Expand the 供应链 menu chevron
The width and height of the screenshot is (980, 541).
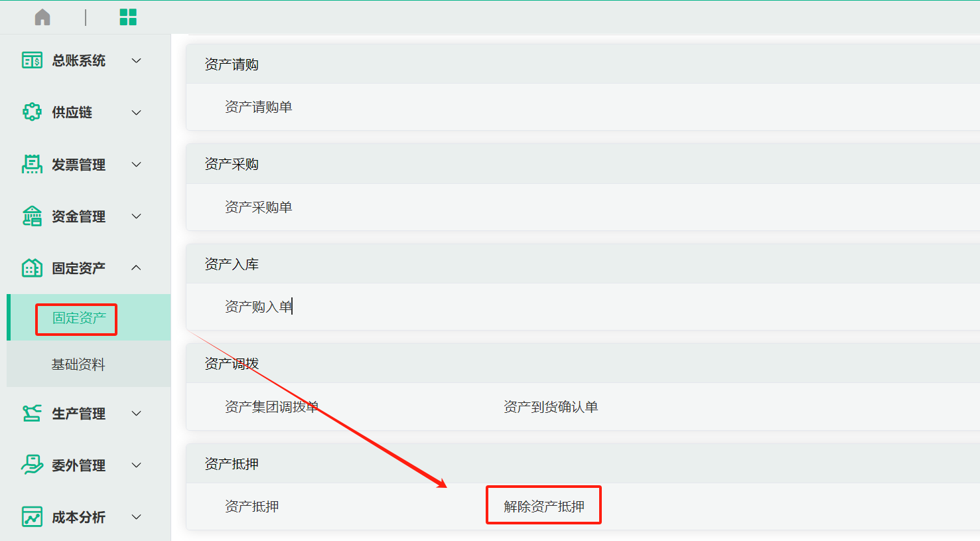tap(137, 113)
